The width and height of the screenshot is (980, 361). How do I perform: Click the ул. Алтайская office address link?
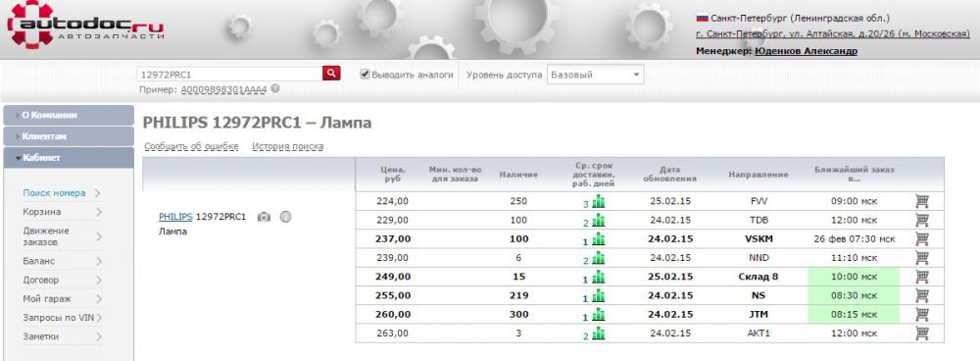tap(832, 34)
